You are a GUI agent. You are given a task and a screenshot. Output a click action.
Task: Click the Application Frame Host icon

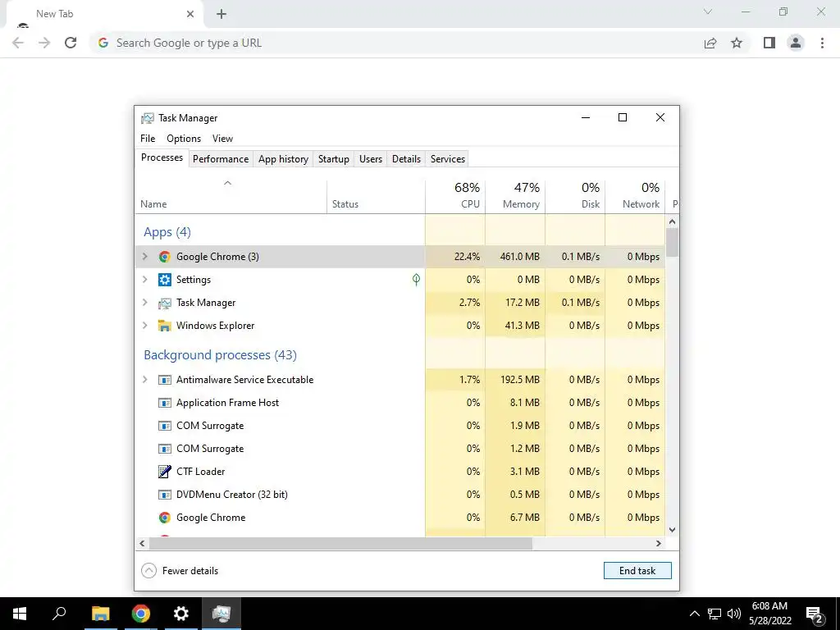click(x=164, y=403)
